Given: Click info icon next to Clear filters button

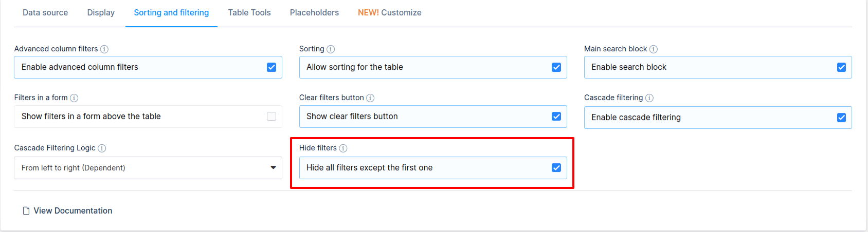Looking at the screenshot, I should (x=370, y=98).
